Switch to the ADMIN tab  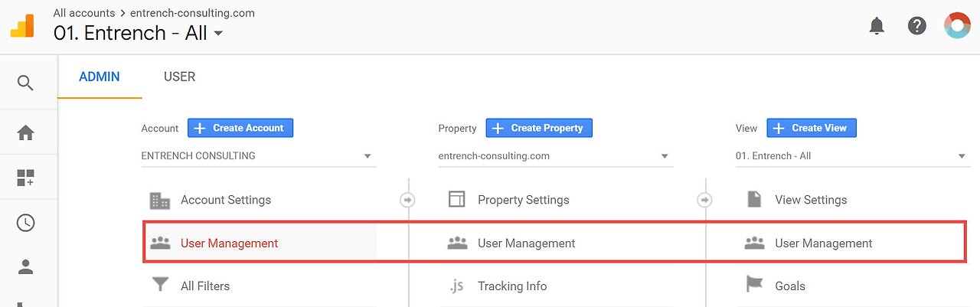100,77
